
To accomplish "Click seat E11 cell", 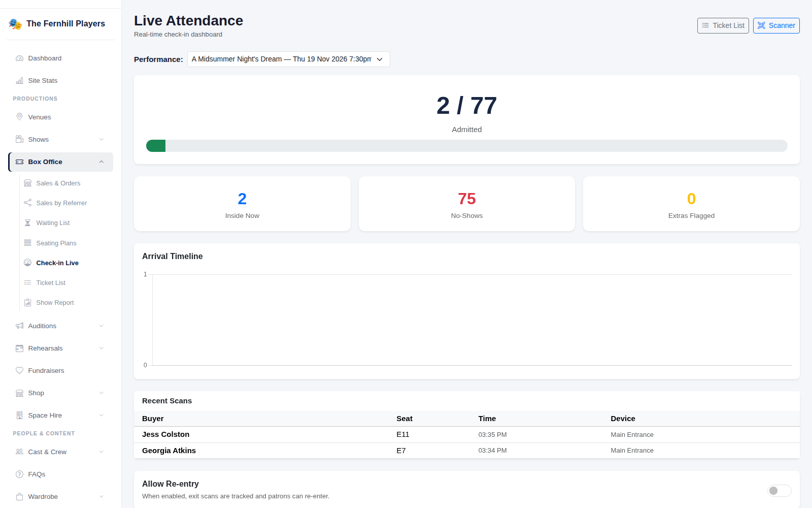I will [x=403, y=434].
